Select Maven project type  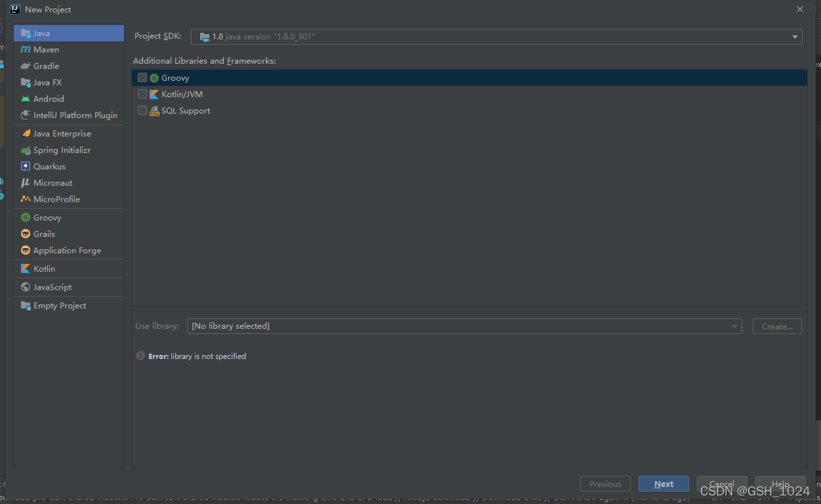click(x=69, y=49)
